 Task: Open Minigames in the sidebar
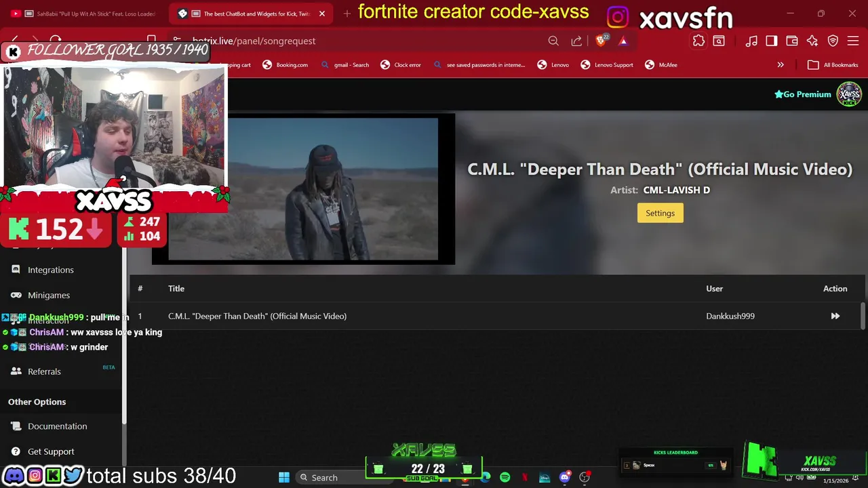click(x=49, y=295)
